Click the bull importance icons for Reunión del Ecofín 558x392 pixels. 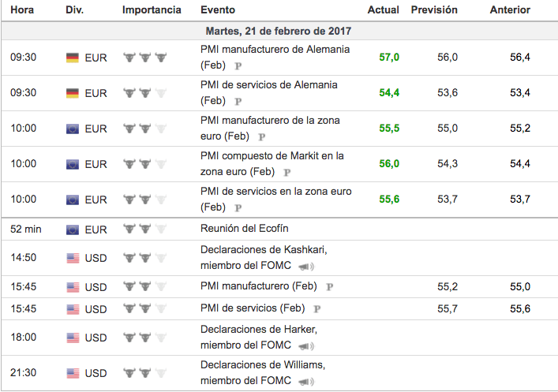coord(145,230)
